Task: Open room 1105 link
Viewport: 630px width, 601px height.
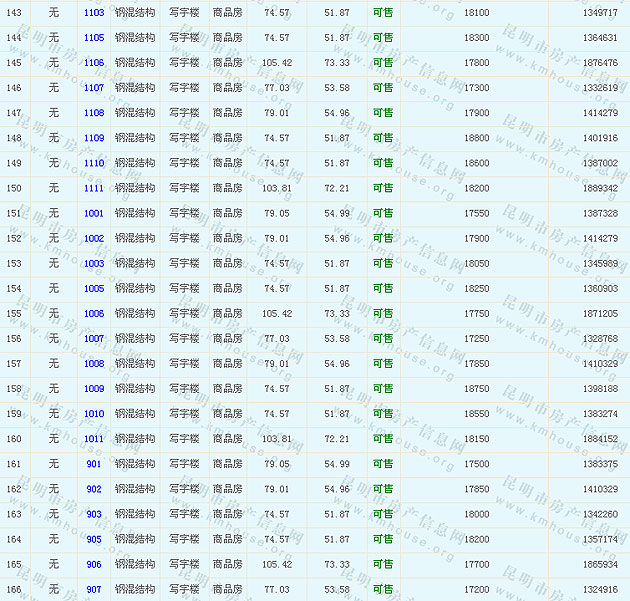Action: coord(94,38)
